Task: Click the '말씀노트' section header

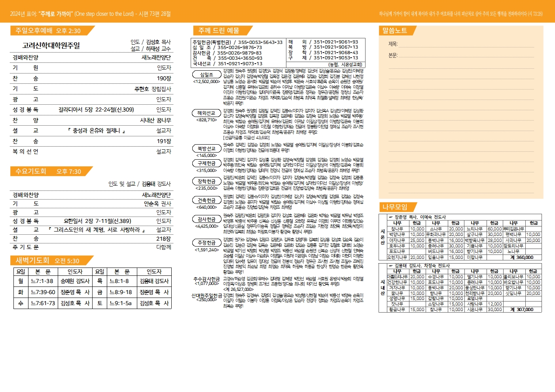Action: point(398,30)
